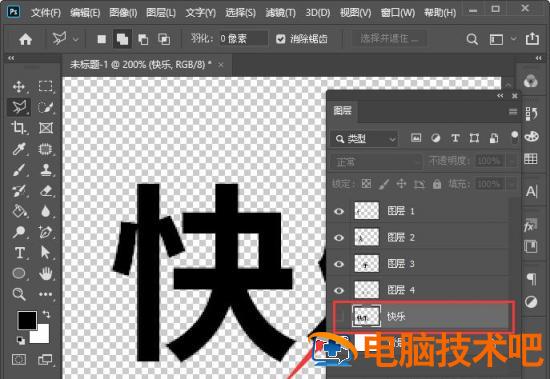Select the Dodge tool
This screenshot has height=379, width=550.
(19, 232)
